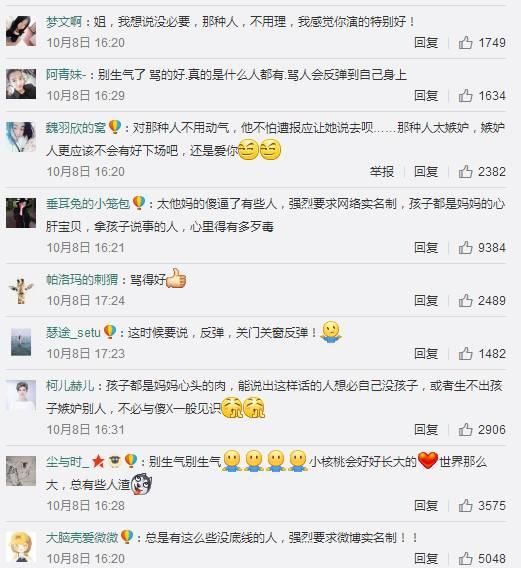
Task: Reply to 梦文啊 comment via 回复
Action: click(426, 43)
